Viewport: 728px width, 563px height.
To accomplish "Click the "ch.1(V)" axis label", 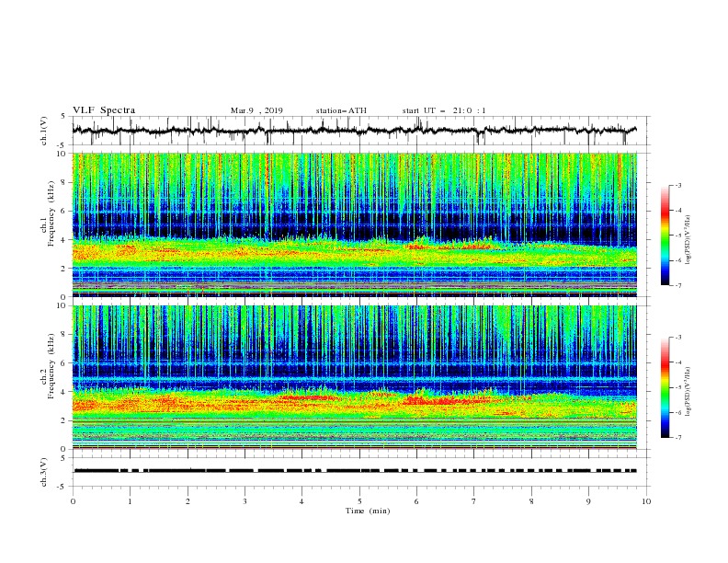I will click(44, 131).
